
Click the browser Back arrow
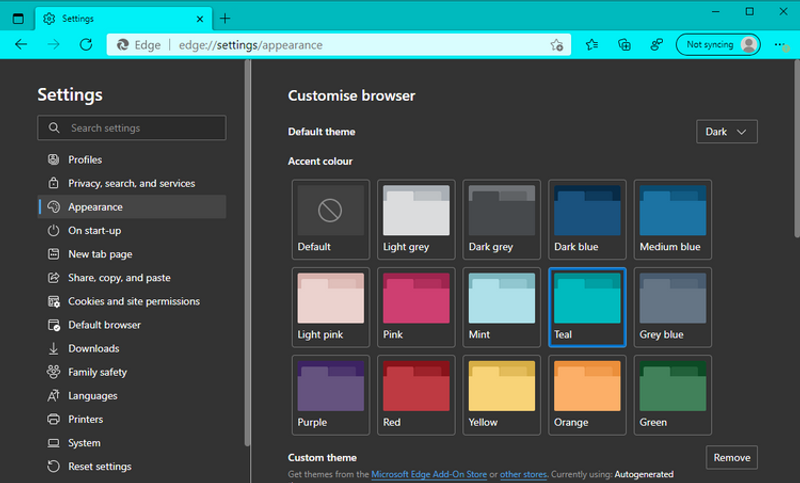[x=21, y=44]
